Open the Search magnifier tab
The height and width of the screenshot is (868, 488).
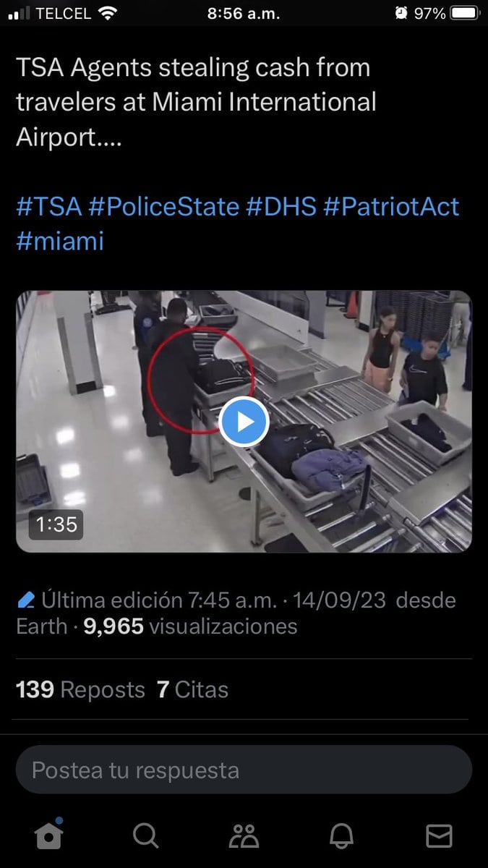(146, 835)
